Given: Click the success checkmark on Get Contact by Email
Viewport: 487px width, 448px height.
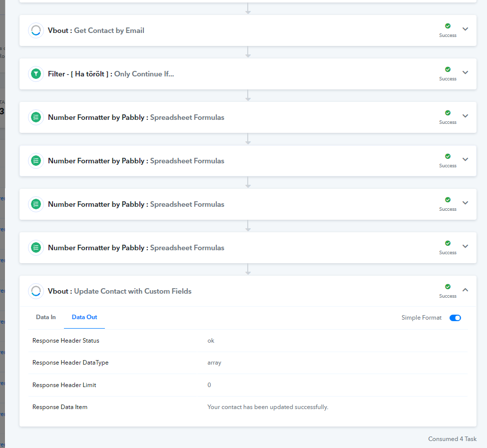Looking at the screenshot, I should [448, 26].
